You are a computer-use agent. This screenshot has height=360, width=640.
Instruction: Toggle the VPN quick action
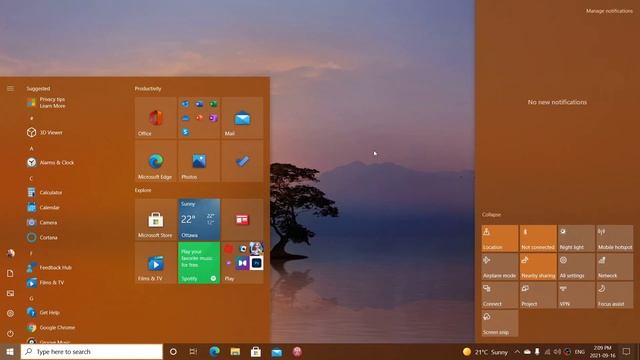[576, 295]
